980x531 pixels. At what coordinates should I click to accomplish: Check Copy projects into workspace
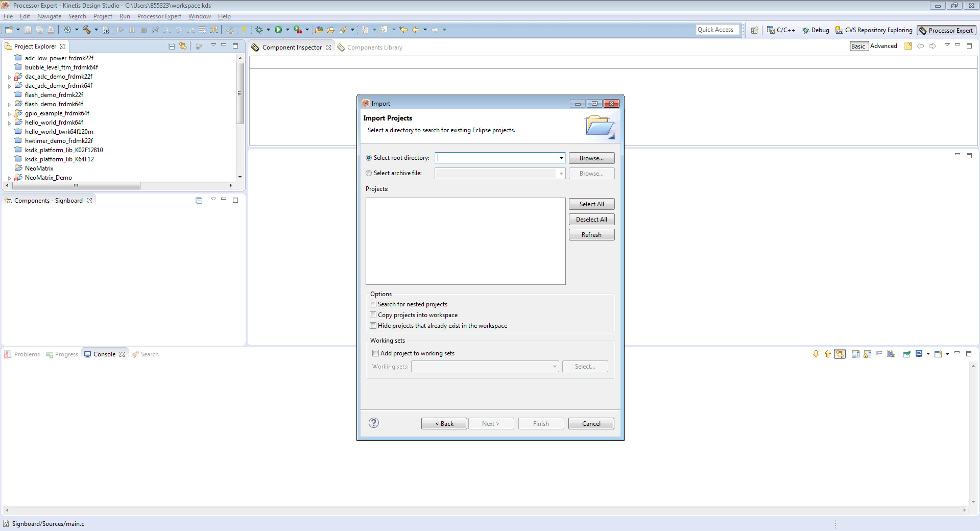click(373, 315)
